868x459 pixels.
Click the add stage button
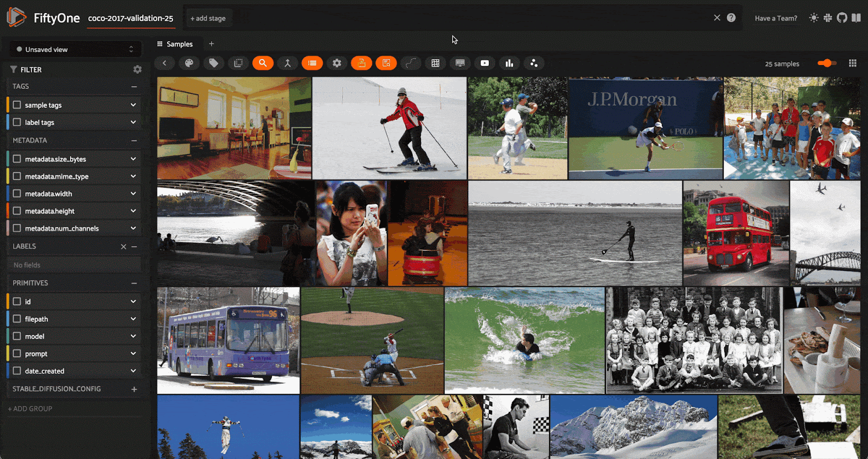(208, 18)
